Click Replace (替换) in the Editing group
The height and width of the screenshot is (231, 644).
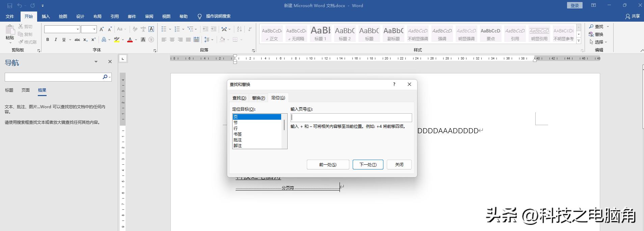click(596, 34)
